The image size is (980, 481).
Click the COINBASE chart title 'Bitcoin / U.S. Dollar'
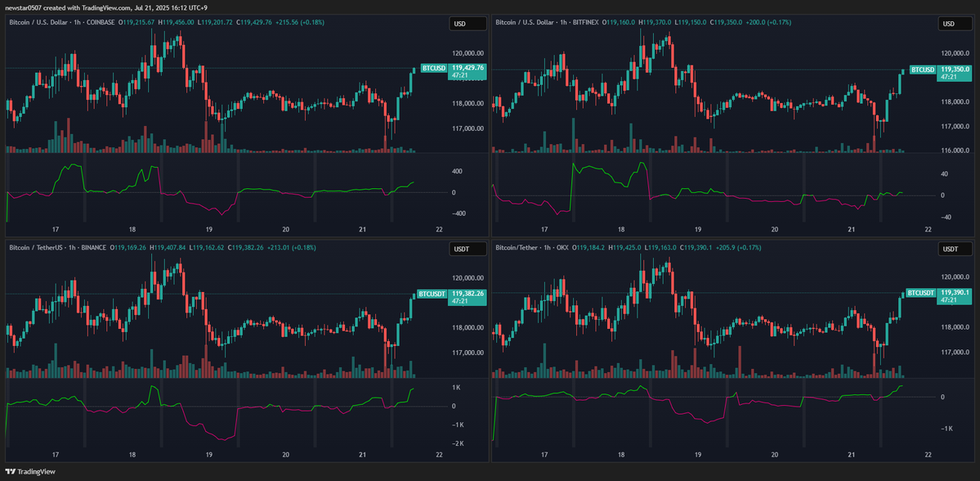(x=37, y=22)
